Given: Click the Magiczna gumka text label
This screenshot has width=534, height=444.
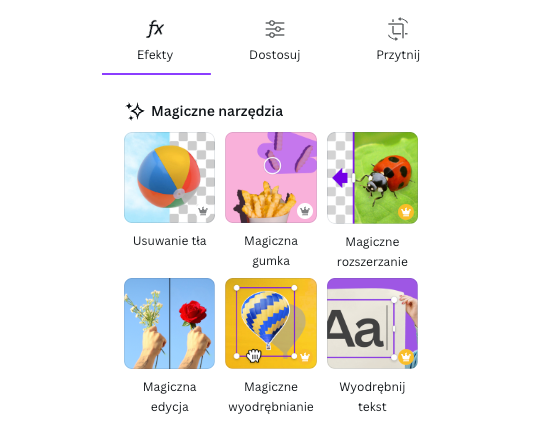Looking at the screenshot, I should 271,251.
